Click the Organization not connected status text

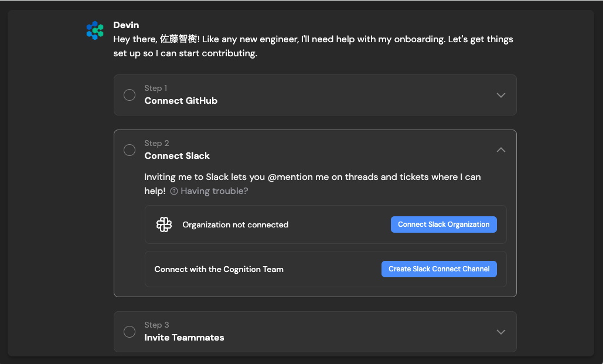coord(236,224)
